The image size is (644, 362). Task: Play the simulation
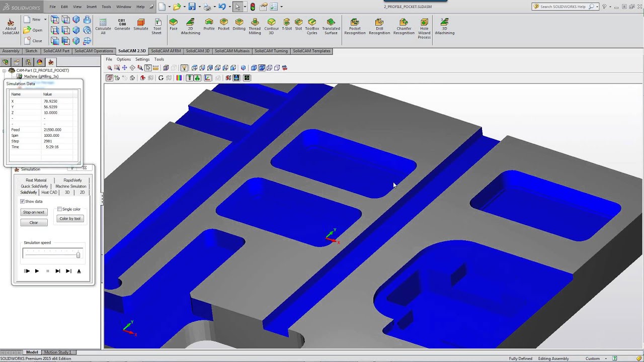[37, 271]
